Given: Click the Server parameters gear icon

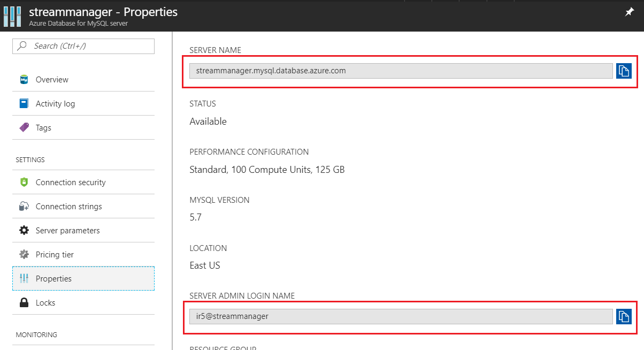Looking at the screenshot, I should (x=24, y=230).
